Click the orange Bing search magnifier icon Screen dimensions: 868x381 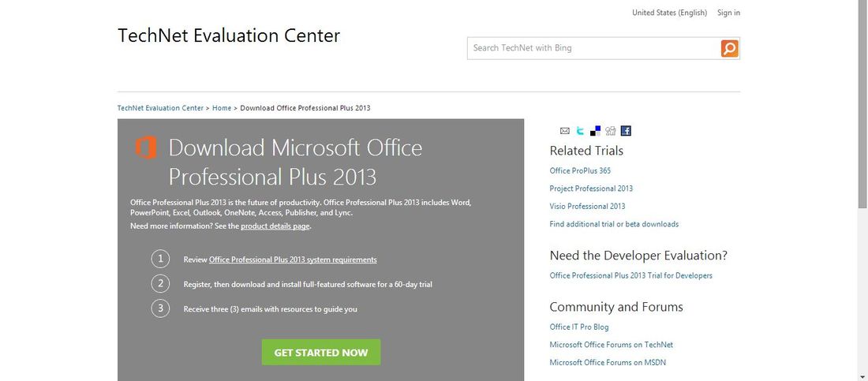(x=730, y=48)
